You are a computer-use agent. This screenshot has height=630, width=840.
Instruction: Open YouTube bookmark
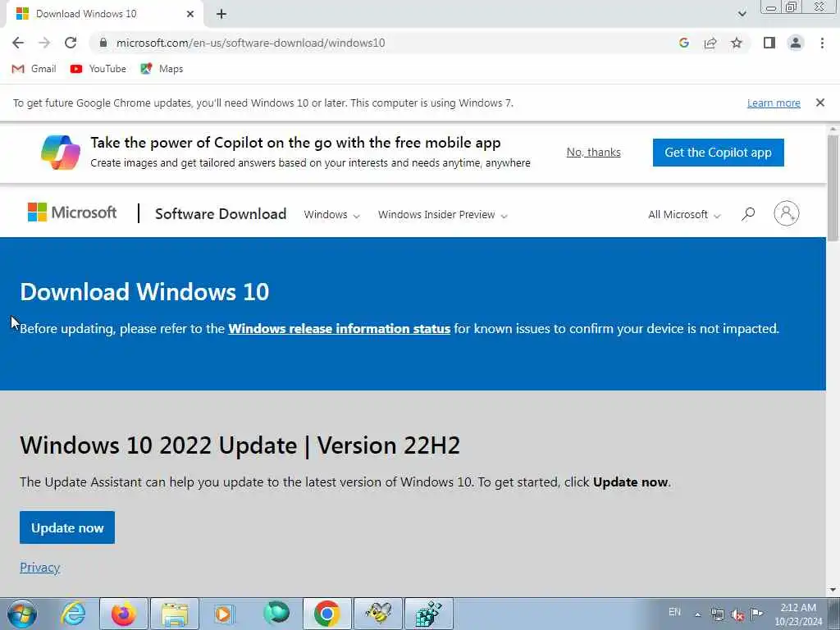pyautogui.click(x=98, y=69)
